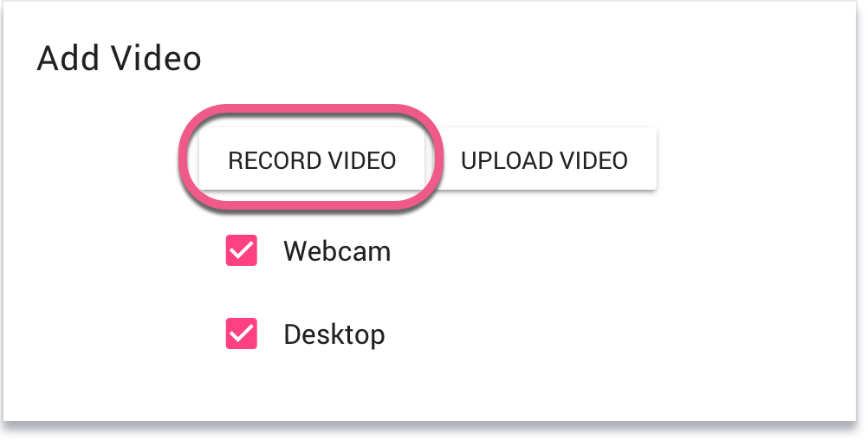Select the word RECORD in the first button
This screenshot has height=440, width=868.
[275, 160]
